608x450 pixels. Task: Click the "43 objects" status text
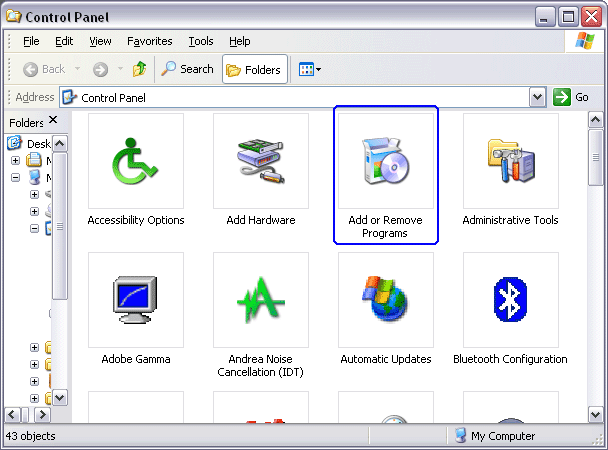pyautogui.click(x=31, y=436)
